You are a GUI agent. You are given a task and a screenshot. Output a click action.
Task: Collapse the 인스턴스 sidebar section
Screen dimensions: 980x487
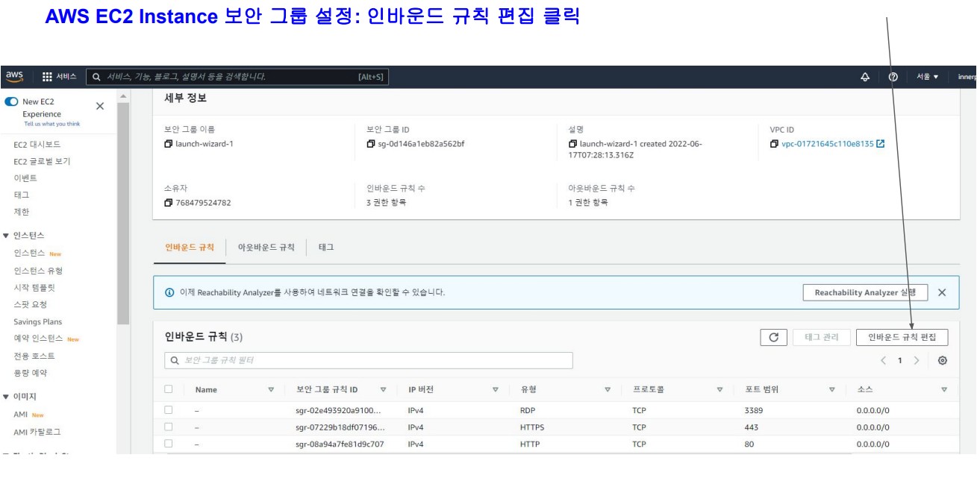click(x=7, y=236)
